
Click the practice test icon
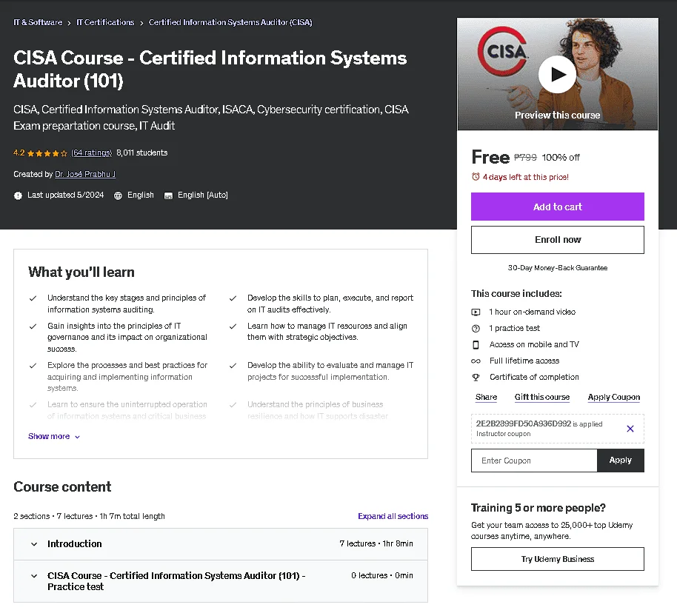(476, 329)
